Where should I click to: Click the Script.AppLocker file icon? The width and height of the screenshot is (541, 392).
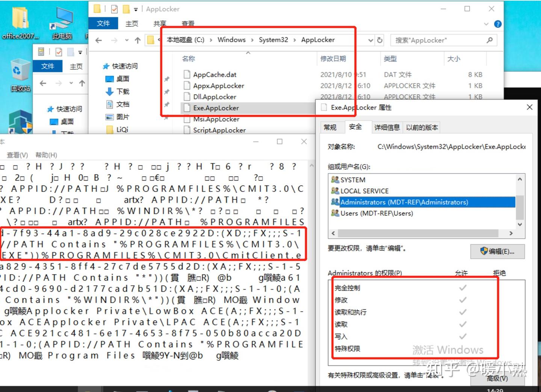click(187, 130)
